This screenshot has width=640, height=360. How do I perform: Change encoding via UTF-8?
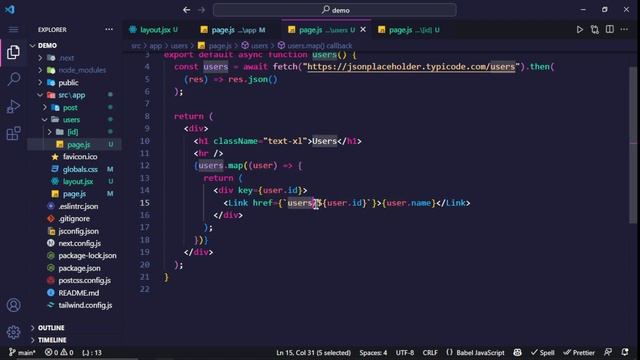coord(404,352)
